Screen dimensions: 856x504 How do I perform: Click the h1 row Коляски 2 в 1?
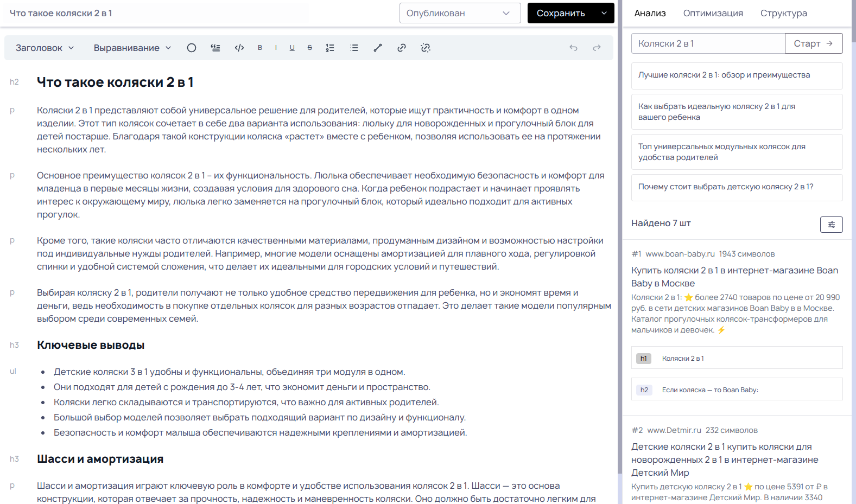[737, 358]
